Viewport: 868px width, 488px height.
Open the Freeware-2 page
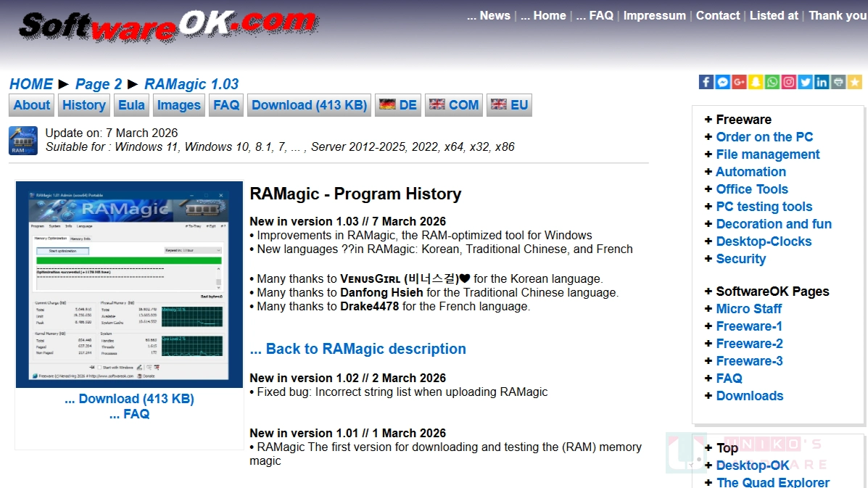750,344
